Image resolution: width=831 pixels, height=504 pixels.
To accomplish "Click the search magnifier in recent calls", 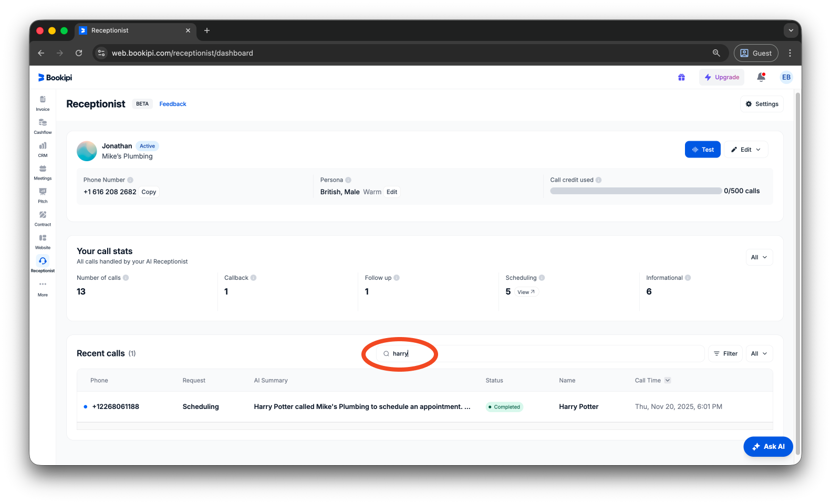I will 386,354.
